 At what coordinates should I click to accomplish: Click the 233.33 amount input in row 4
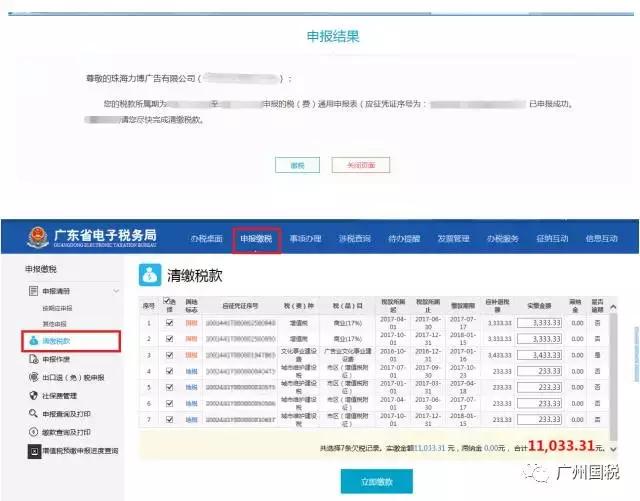point(539,371)
